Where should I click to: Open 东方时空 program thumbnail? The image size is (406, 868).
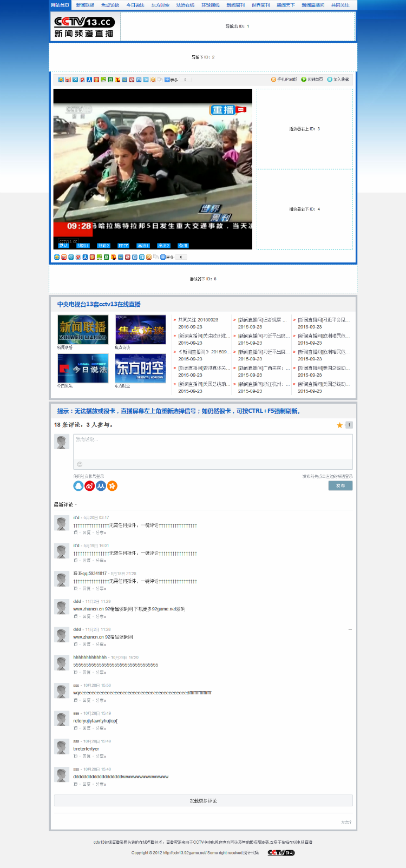pyautogui.click(x=140, y=369)
